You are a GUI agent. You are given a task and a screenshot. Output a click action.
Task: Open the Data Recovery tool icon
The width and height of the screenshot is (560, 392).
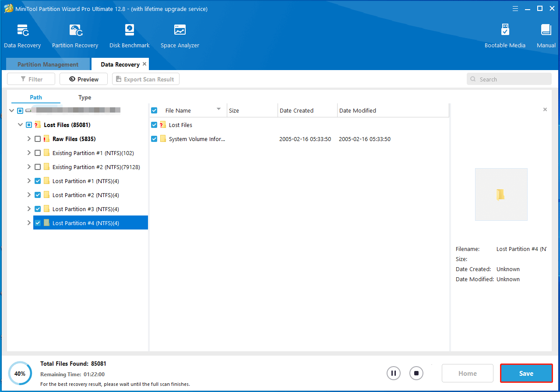22,30
